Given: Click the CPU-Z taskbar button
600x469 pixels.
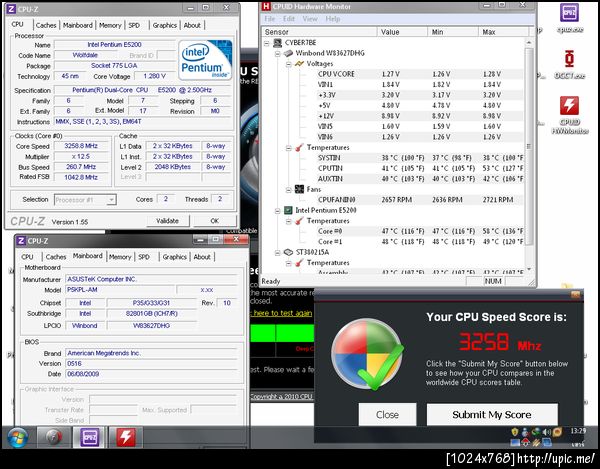Looking at the screenshot, I should tap(90, 438).
